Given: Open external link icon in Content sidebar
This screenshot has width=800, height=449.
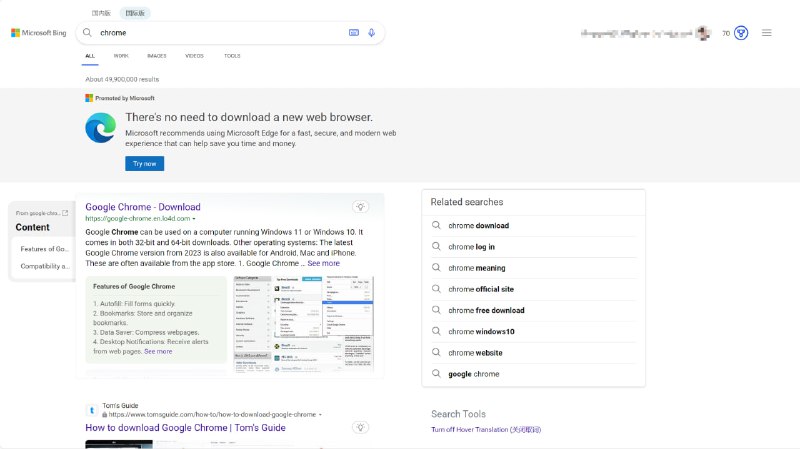Looking at the screenshot, I should click(65, 213).
